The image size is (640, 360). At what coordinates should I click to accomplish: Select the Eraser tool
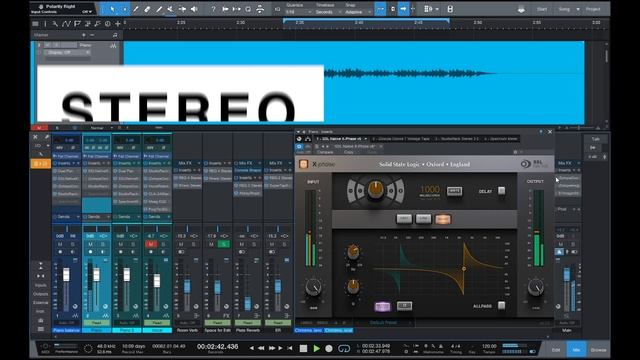coord(147,9)
